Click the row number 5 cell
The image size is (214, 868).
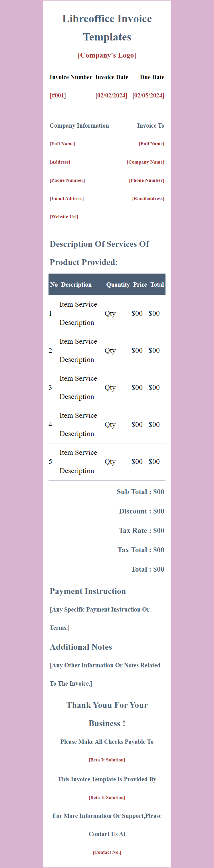pos(50,462)
